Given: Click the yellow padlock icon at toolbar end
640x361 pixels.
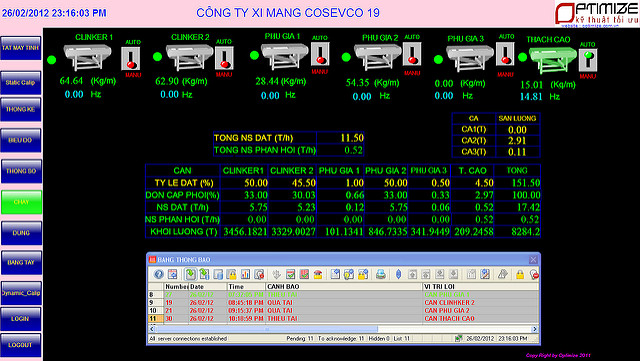Looking at the screenshot, I should [x=520, y=274].
